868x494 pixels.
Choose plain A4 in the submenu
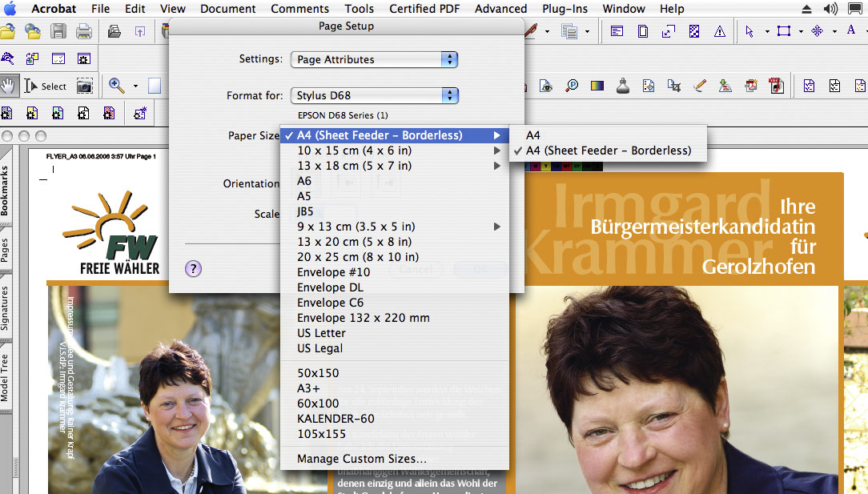click(x=533, y=135)
